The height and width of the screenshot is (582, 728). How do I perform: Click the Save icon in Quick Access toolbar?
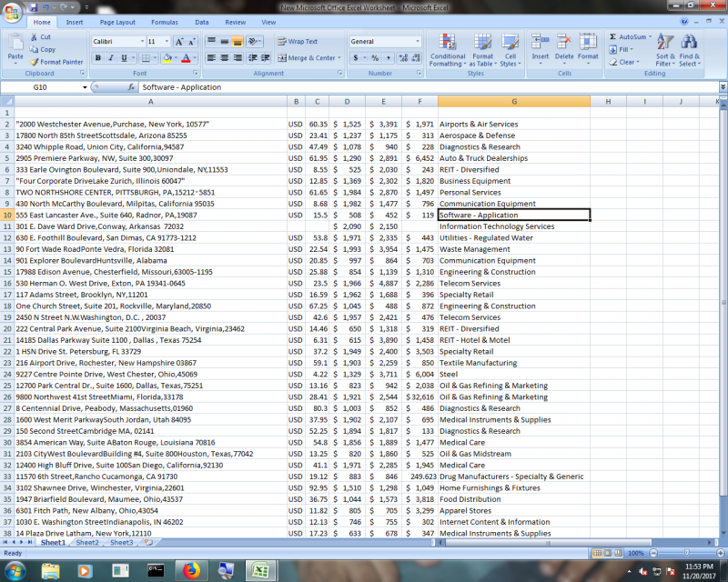pos(34,7)
